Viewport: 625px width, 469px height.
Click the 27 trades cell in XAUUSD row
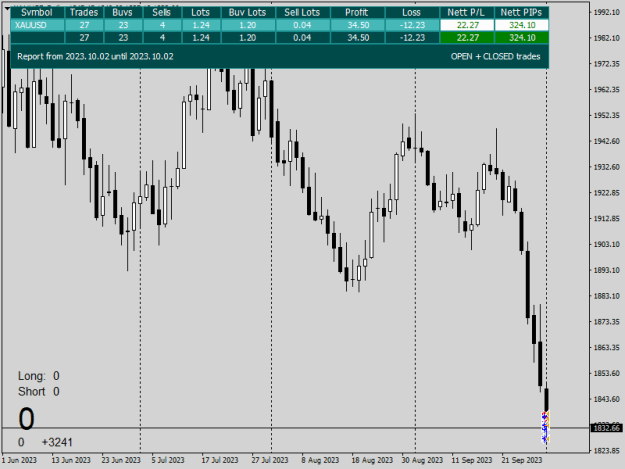coord(84,25)
